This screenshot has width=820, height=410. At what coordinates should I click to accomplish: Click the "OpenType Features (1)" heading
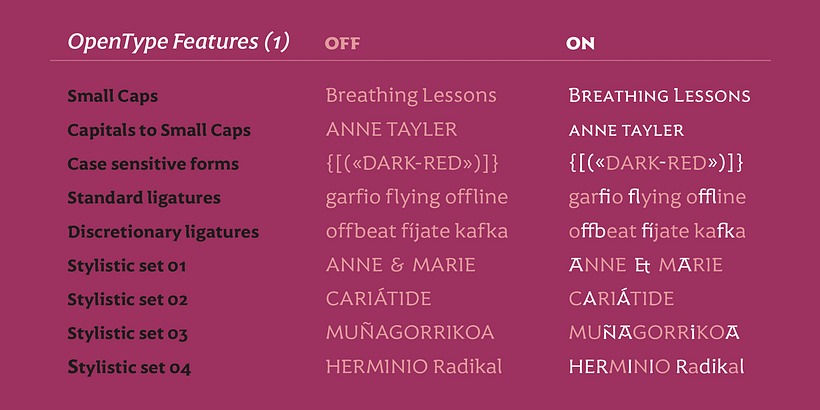pyautogui.click(x=178, y=42)
